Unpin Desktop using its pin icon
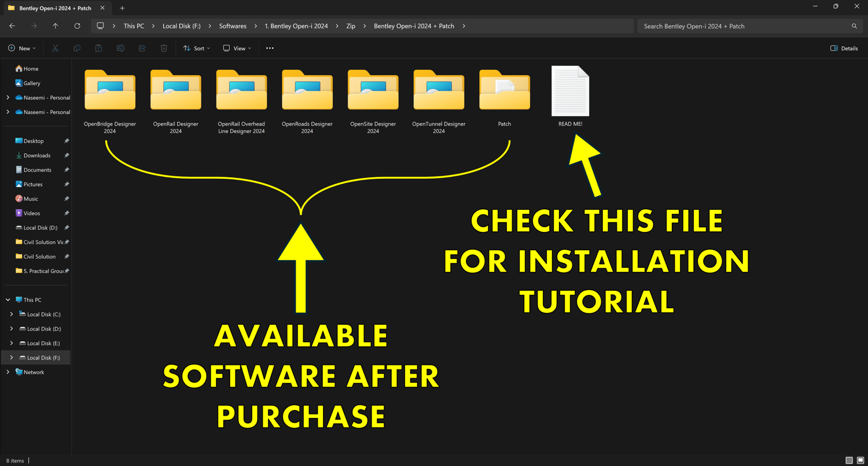The width and height of the screenshot is (868, 466). tap(67, 141)
